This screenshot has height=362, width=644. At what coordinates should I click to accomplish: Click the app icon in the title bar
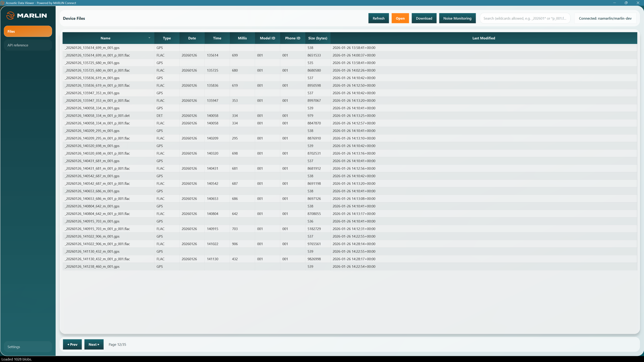(x=2, y=3)
